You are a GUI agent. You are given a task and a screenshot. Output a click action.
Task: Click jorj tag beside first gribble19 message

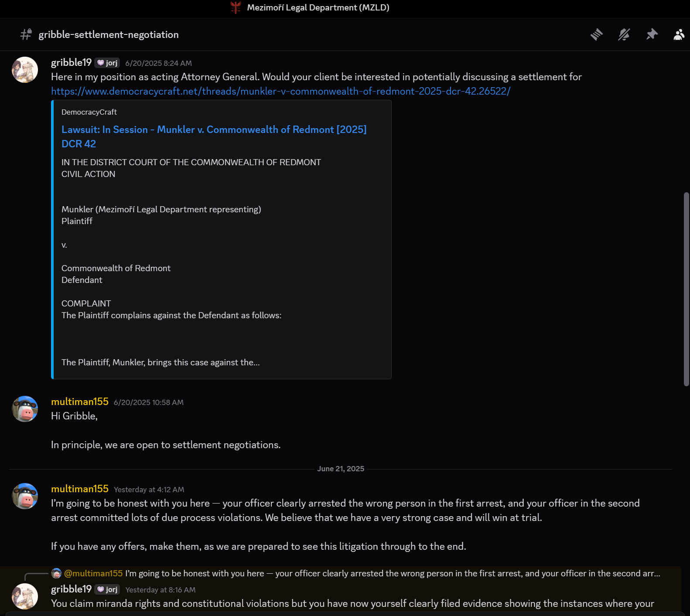[x=107, y=63]
